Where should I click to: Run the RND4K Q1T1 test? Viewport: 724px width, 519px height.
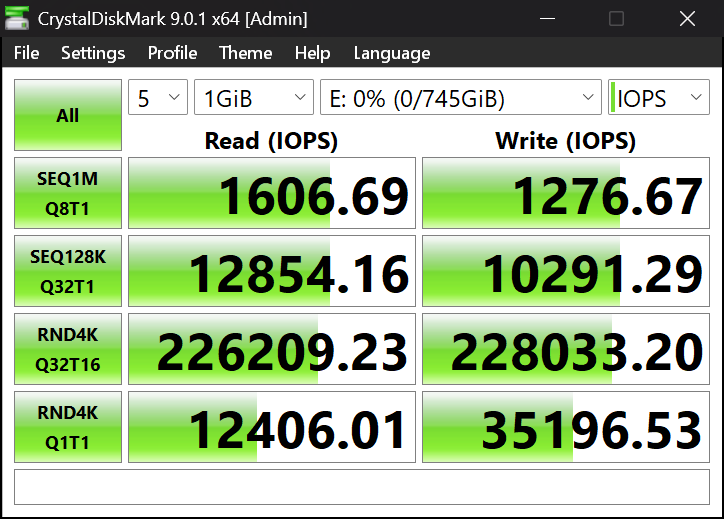[68, 427]
